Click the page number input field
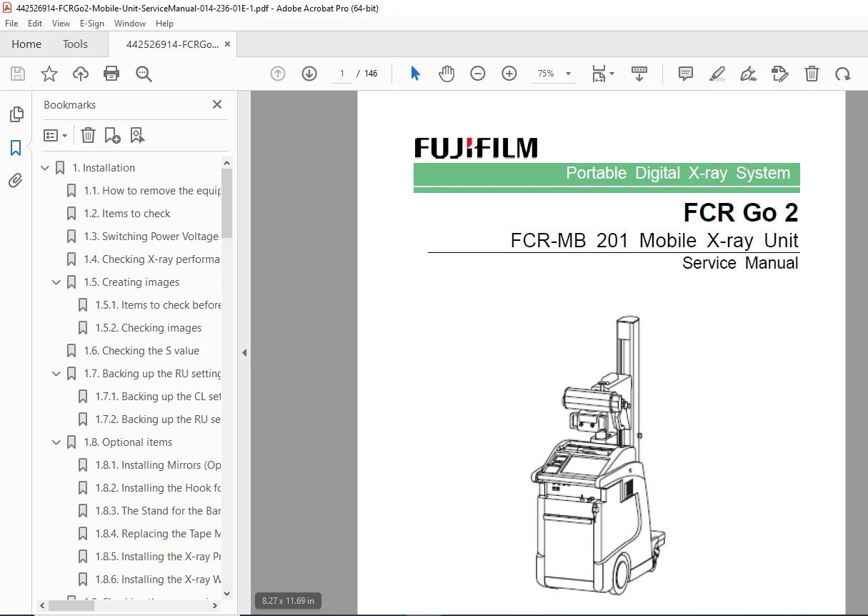The height and width of the screenshot is (616, 868). coord(342,74)
